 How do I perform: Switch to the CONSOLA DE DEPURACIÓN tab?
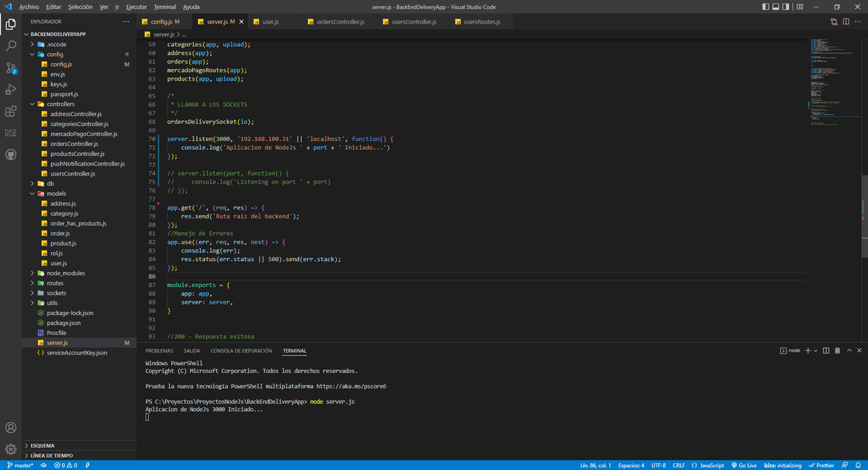click(241, 351)
